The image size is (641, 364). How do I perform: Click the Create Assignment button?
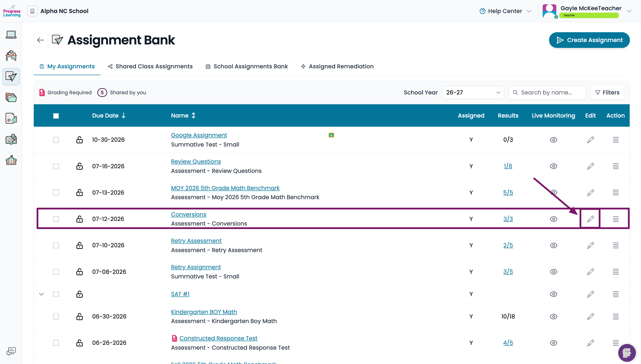pyautogui.click(x=589, y=40)
